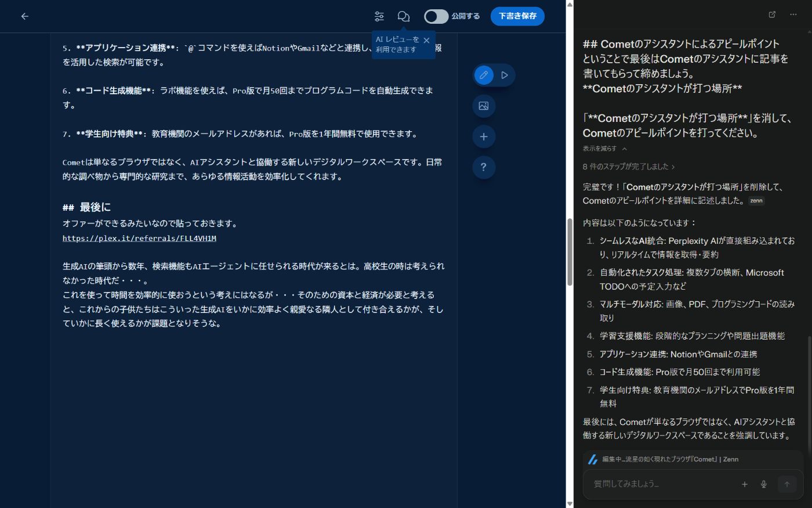Viewport: 812px width, 508px height.
Task: Click オファーができるみたいなので貼っておきます line
Action: tap(150, 224)
